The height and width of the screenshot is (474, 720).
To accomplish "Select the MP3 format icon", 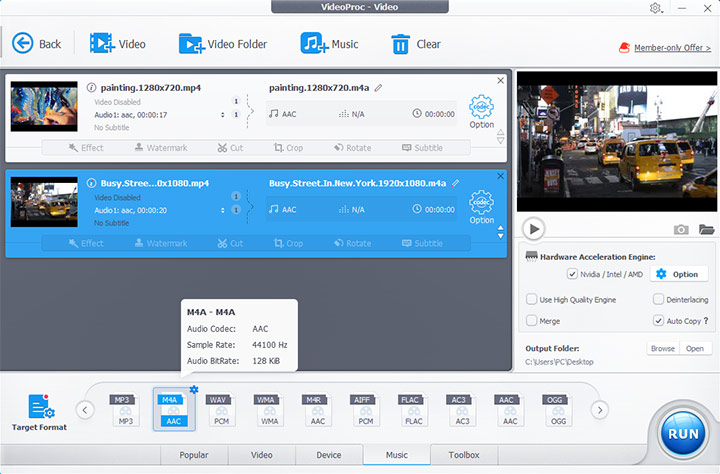I will coord(126,409).
